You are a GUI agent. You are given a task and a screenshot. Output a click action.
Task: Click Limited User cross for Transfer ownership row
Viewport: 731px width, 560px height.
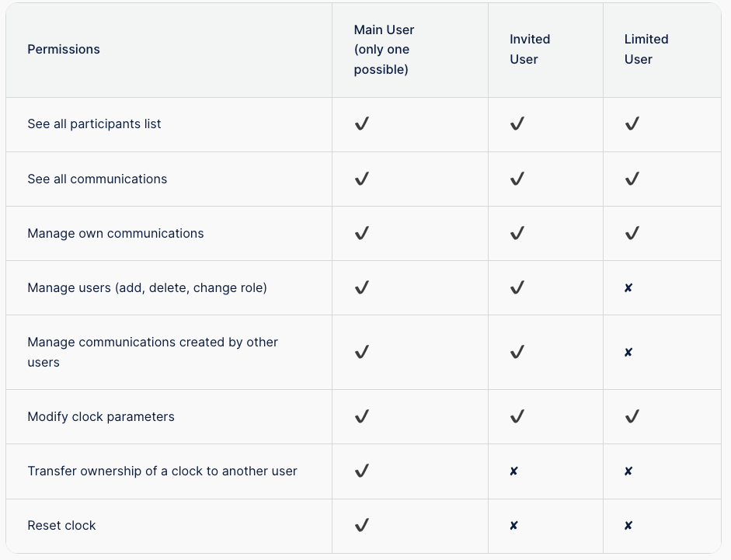point(628,471)
